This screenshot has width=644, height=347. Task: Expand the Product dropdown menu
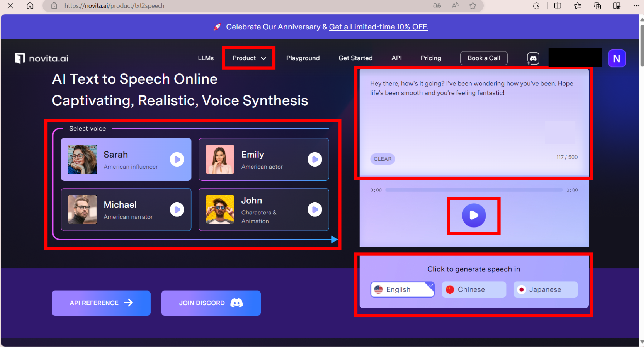pyautogui.click(x=249, y=58)
